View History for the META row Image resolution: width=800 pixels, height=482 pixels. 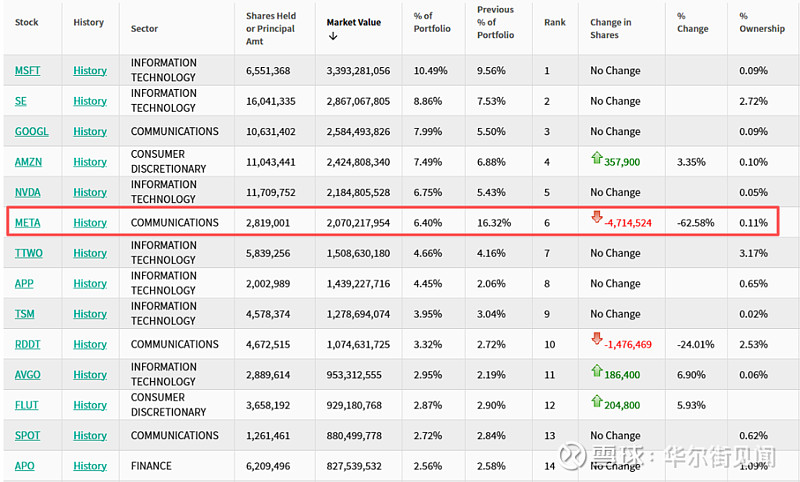pyautogui.click(x=90, y=223)
